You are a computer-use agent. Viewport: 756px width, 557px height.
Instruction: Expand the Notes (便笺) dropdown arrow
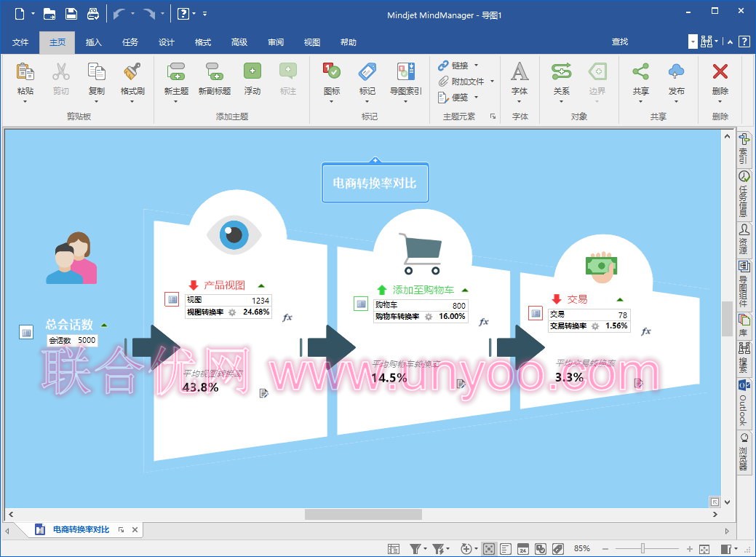[477, 97]
